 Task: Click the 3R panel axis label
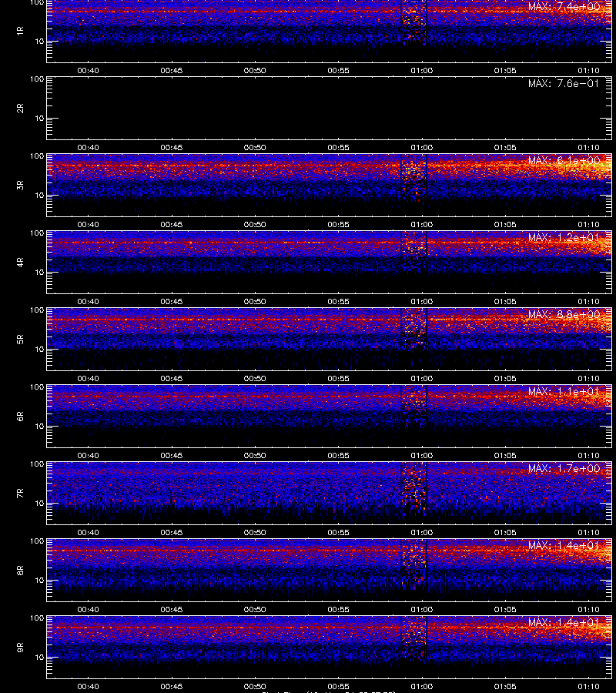20,185
